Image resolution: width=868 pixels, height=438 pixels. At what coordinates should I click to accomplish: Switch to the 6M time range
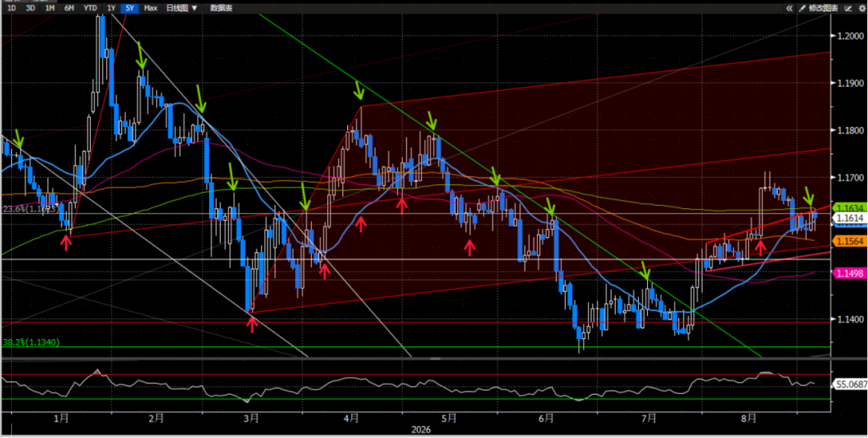coord(69,8)
